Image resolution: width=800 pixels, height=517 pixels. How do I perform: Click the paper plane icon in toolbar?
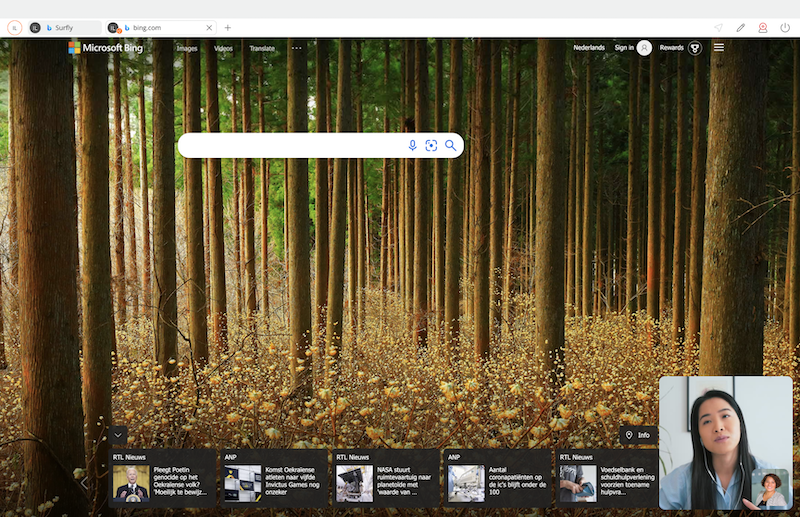click(x=718, y=28)
